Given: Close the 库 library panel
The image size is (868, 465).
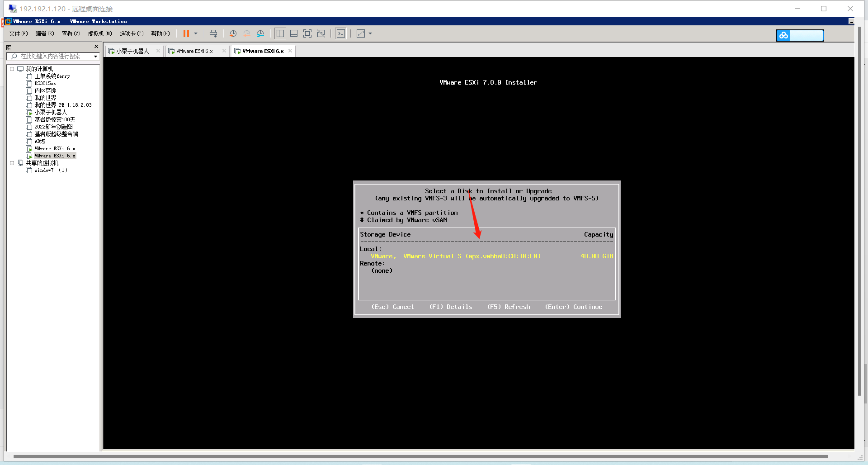Looking at the screenshot, I should [x=96, y=47].
